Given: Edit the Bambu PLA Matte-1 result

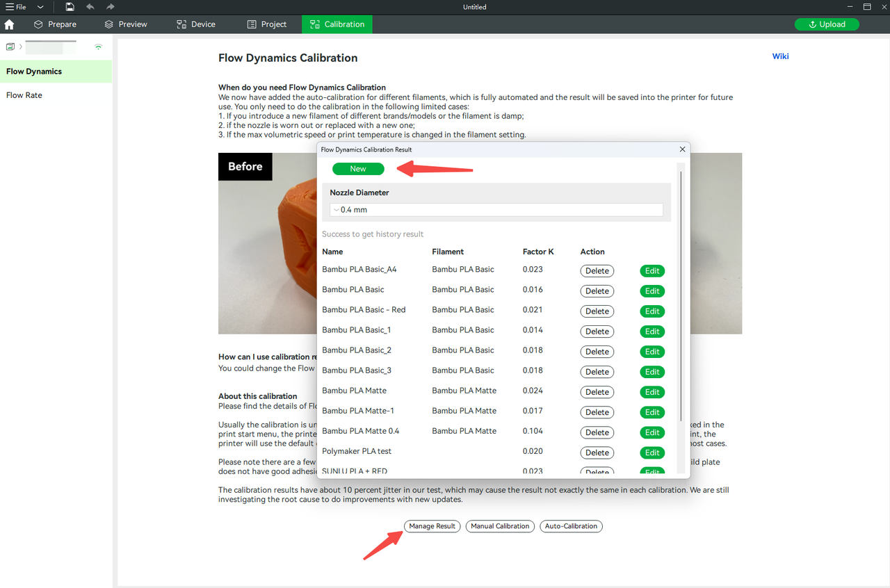Looking at the screenshot, I should click(x=652, y=412).
